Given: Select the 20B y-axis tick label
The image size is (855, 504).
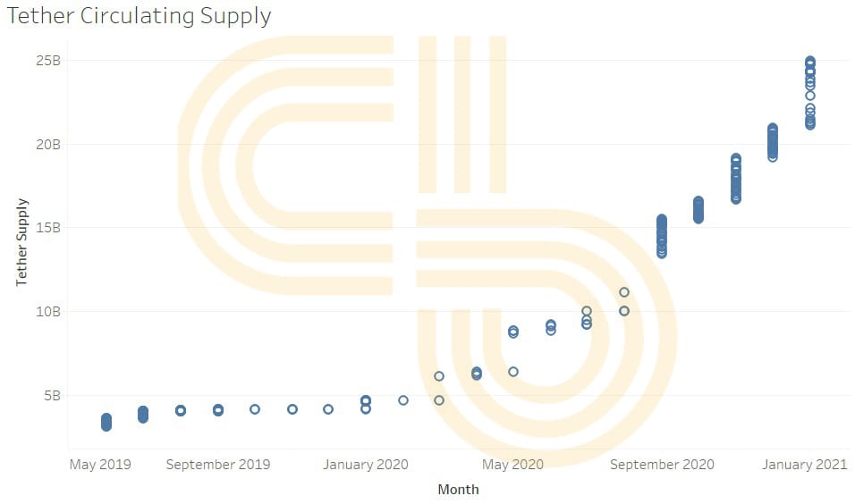Looking at the screenshot, I should 48,144.
